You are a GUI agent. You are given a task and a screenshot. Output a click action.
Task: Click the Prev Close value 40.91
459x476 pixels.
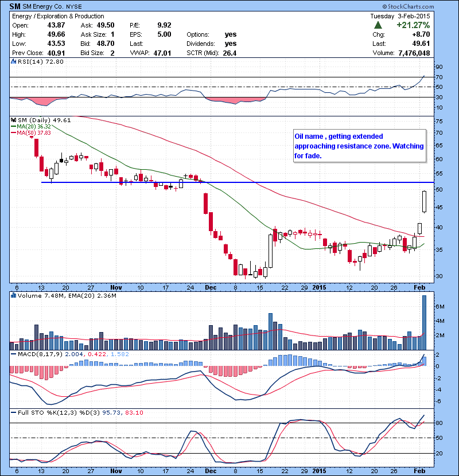tap(56, 53)
